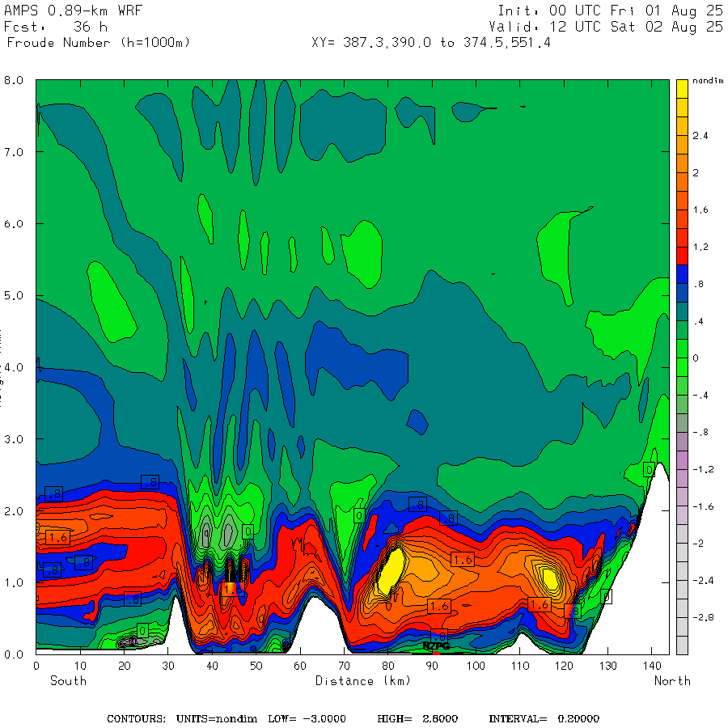Select the colorbar value label '1.6'
The image size is (728, 728).
(x=700, y=210)
